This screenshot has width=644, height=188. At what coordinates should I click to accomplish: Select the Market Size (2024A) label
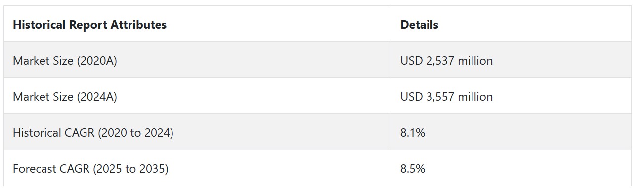65,97
